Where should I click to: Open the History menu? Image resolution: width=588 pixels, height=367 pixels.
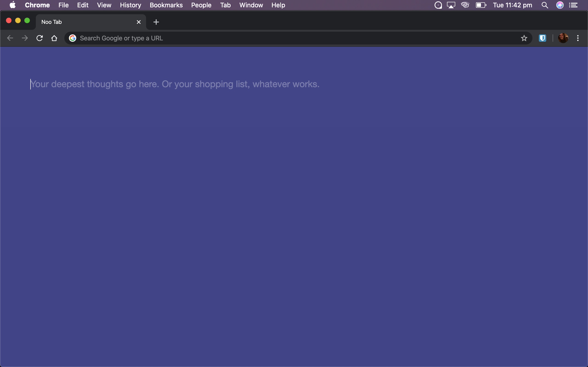click(130, 5)
